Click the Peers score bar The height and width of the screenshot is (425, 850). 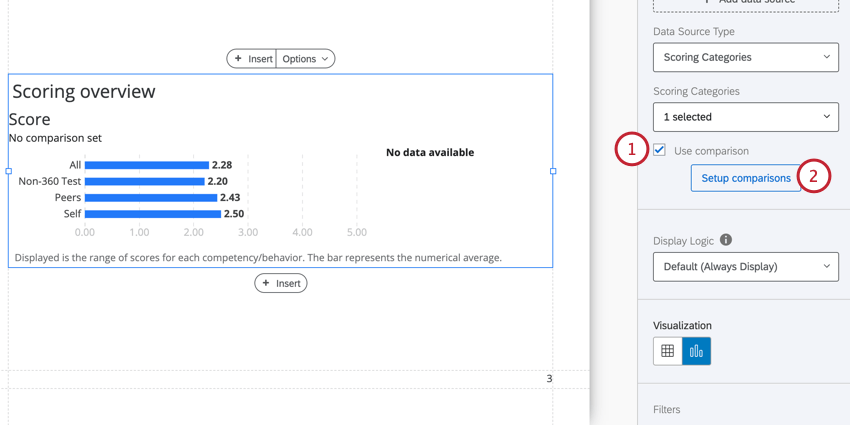pos(150,197)
